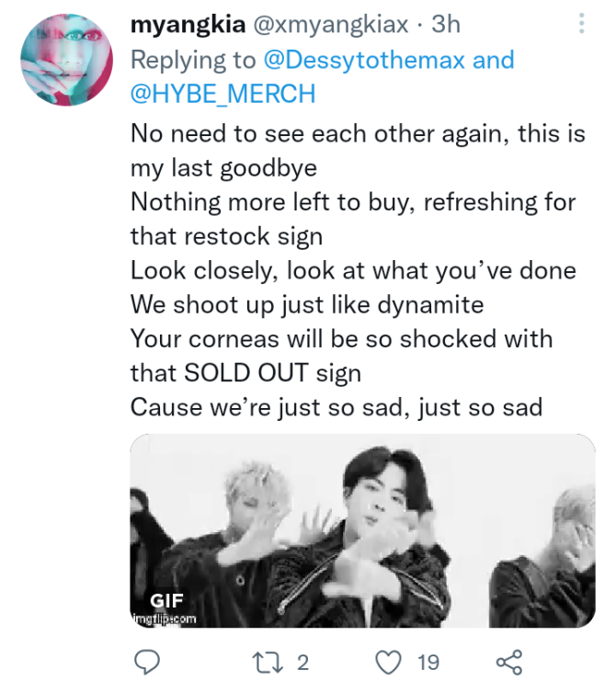Open the three-dot more options menu
616x693 pixels.
coord(581,23)
